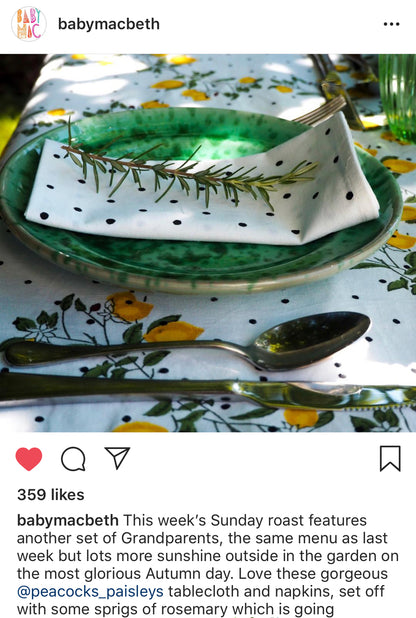Tap the knife in the photo

click(x=208, y=391)
